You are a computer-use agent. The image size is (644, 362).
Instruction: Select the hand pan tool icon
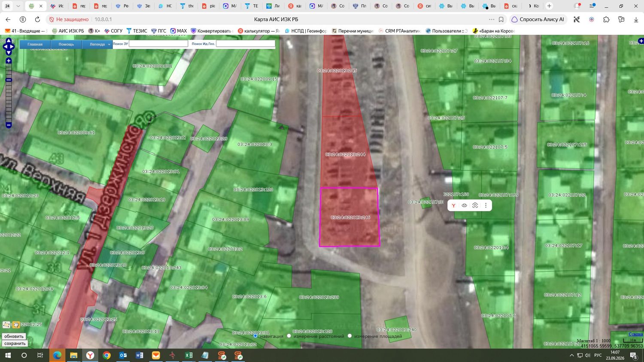[15, 325]
